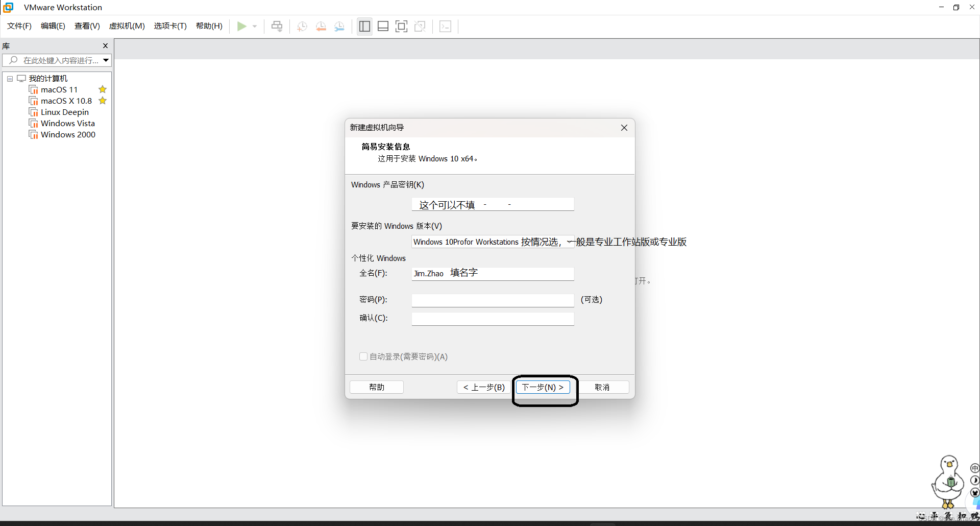Screen dimensions: 980x526
Task: Open the 文件(F) menu
Action: [x=19, y=26]
